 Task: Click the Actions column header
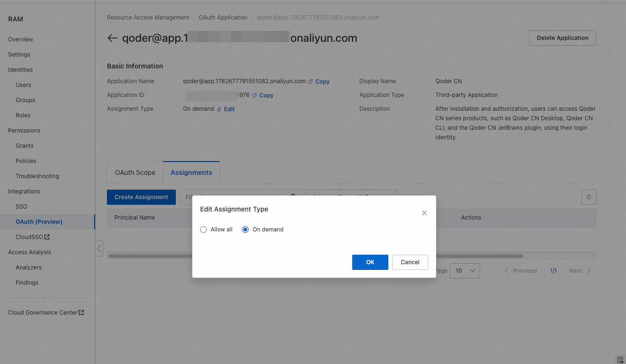pyautogui.click(x=471, y=218)
